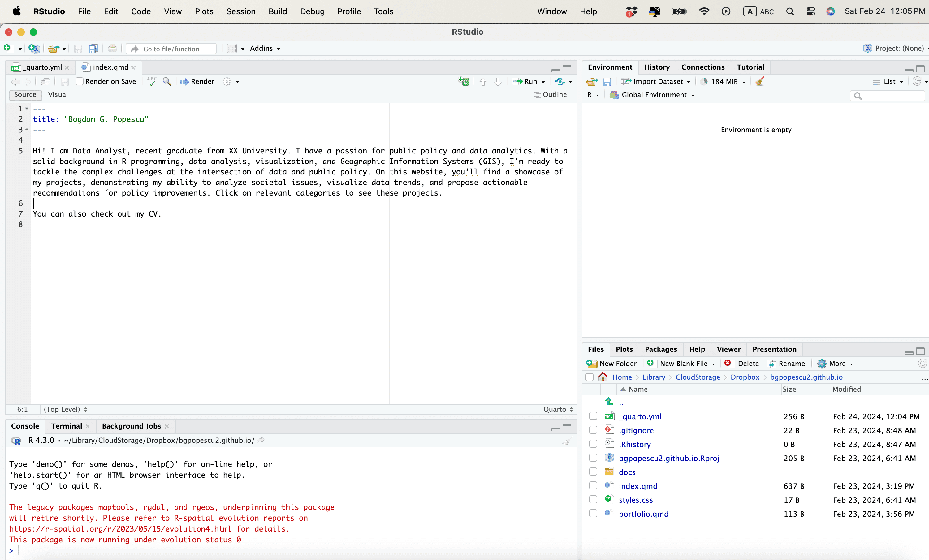Click the insert new code chunk icon

(463, 81)
